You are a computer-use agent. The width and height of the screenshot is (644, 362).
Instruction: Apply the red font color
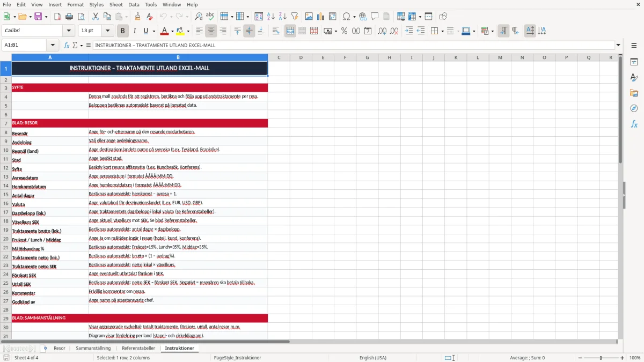pyautogui.click(x=165, y=31)
